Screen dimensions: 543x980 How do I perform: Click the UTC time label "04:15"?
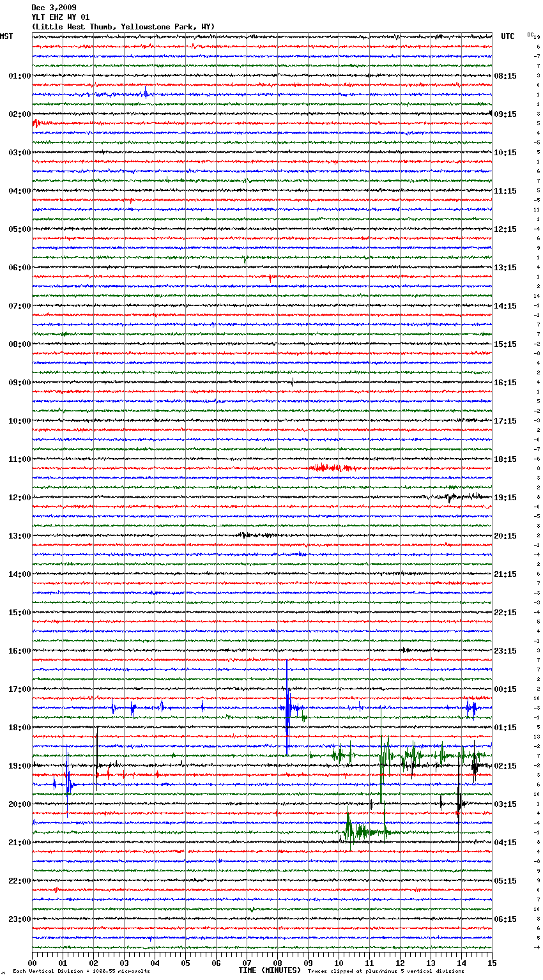(x=505, y=843)
